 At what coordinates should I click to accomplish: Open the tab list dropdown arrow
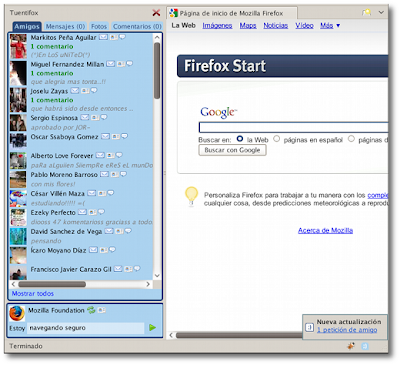click(381, 13)
